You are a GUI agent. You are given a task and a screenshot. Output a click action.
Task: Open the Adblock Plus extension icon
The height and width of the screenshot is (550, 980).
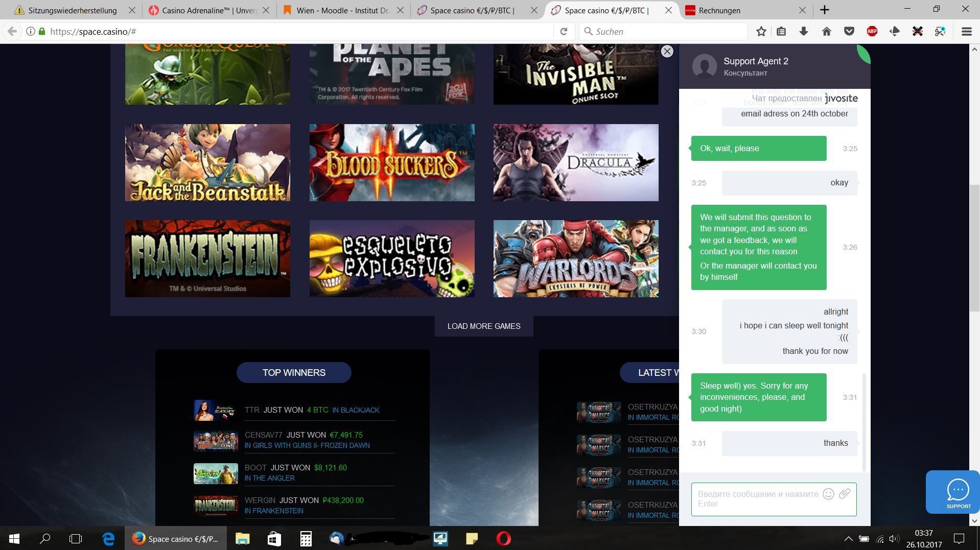[872, 32]
